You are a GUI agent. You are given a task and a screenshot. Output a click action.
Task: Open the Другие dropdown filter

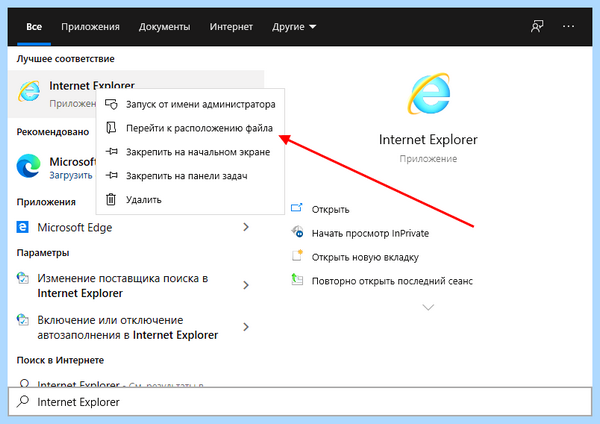(294, 27)
